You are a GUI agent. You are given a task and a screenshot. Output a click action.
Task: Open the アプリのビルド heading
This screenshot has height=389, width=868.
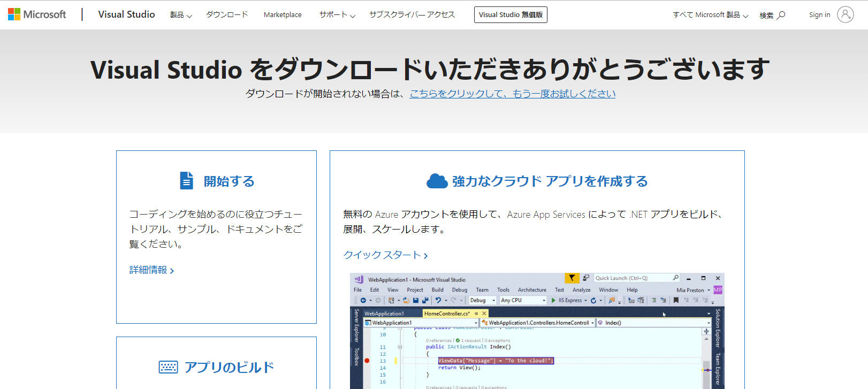click(229, 367)
